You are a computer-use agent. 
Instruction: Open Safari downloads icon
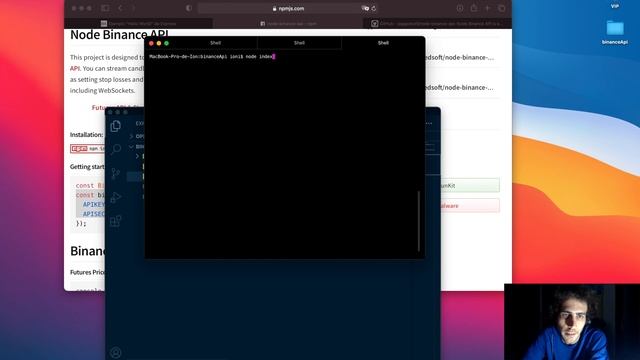tap(460, 8)
